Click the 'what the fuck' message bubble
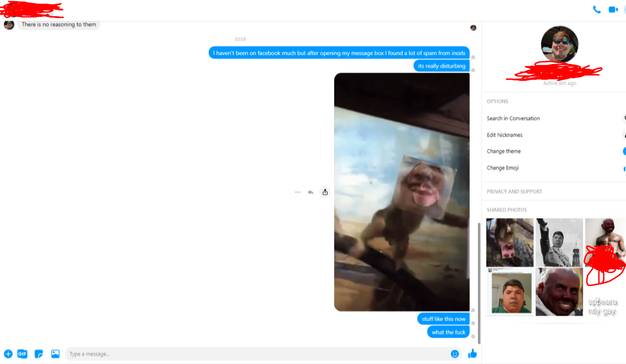This screenshot has height=364, width=626. pyautogui.click(x=448, y=332)
